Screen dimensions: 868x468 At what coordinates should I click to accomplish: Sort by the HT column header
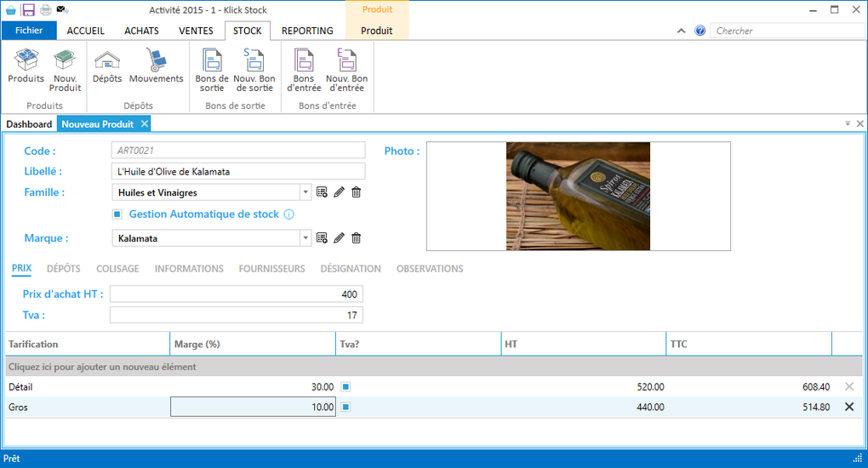coord(584,344)
